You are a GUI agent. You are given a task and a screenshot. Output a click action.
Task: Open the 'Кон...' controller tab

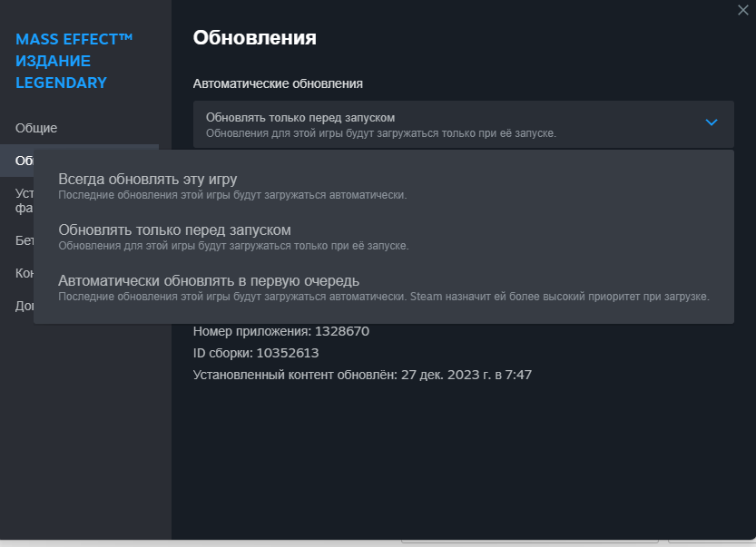point(25,273)
